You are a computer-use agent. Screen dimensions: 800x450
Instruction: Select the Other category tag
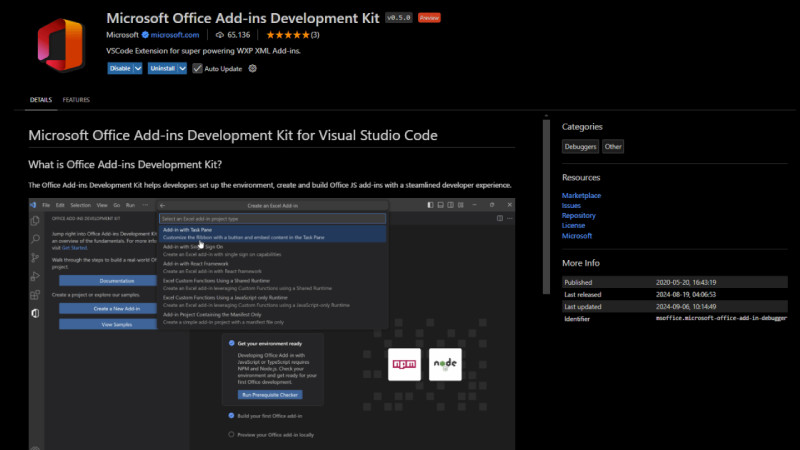click(x=613, y=146)
